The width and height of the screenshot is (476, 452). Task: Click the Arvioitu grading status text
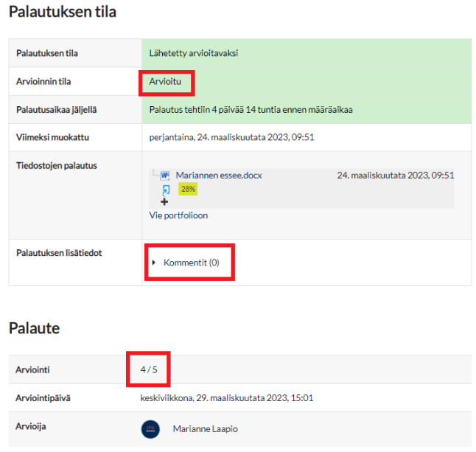(x=164, y=81)
